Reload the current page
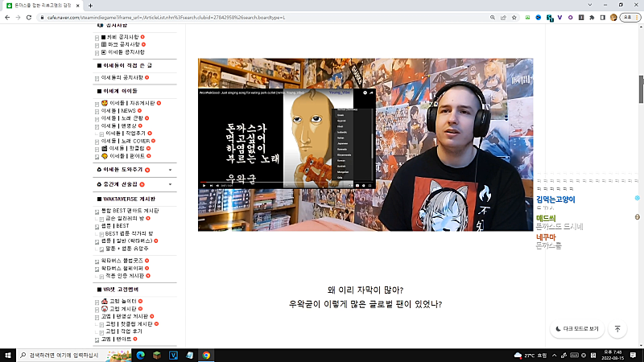The image size is (644, 362). point(29,18)
